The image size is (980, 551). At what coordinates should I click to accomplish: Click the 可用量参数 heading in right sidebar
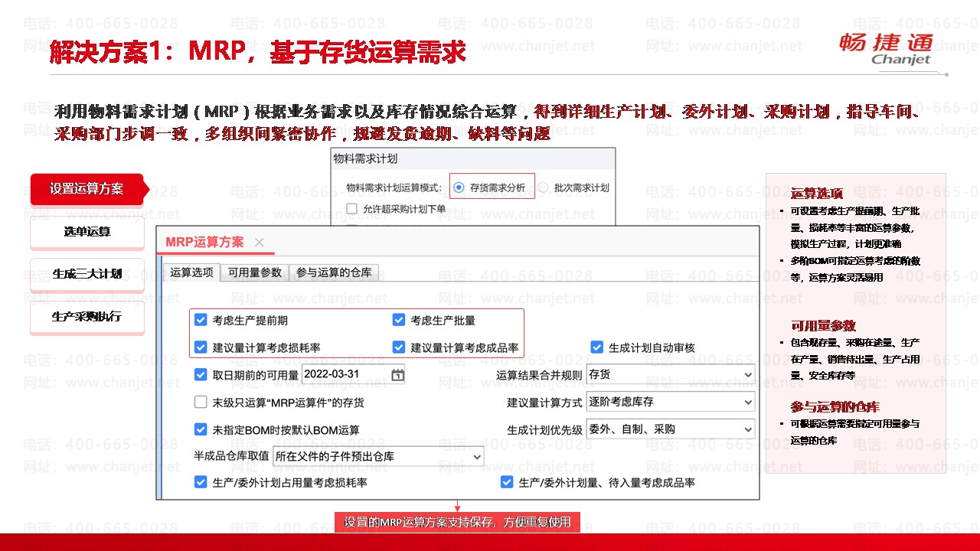coord(823,326)
